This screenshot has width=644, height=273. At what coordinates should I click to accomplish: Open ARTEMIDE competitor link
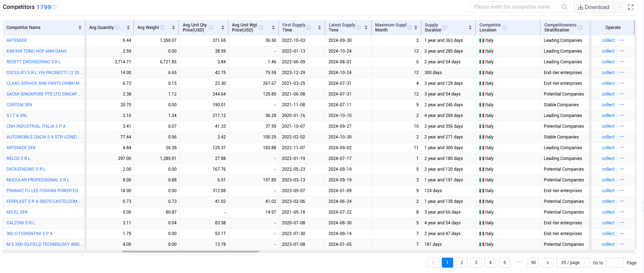pos(17,40)
